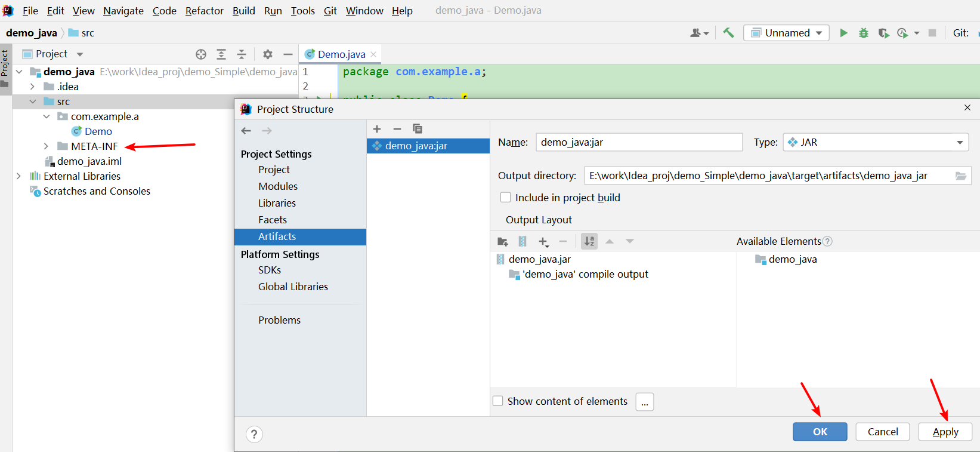
Task: Select Facets in Project Settings
Action: (273, 220)
